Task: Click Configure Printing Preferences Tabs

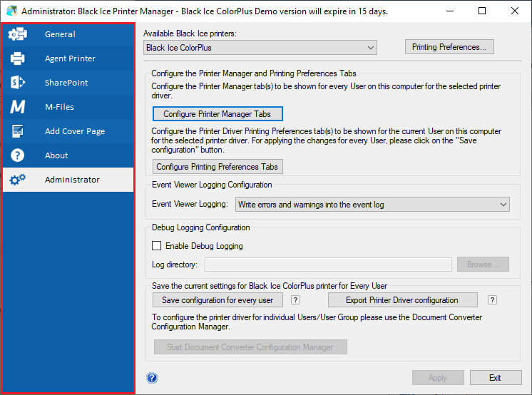Action: point(218,167)
